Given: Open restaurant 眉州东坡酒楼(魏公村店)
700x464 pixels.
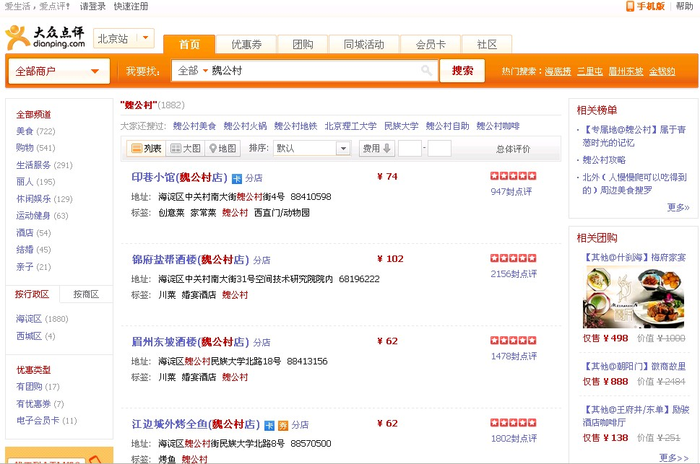Looking at the screenshot, I should [x=190, y=342].
